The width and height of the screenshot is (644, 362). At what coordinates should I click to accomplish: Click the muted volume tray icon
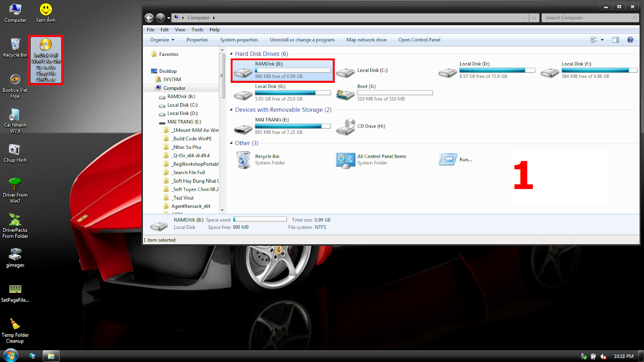click(604, 356)
